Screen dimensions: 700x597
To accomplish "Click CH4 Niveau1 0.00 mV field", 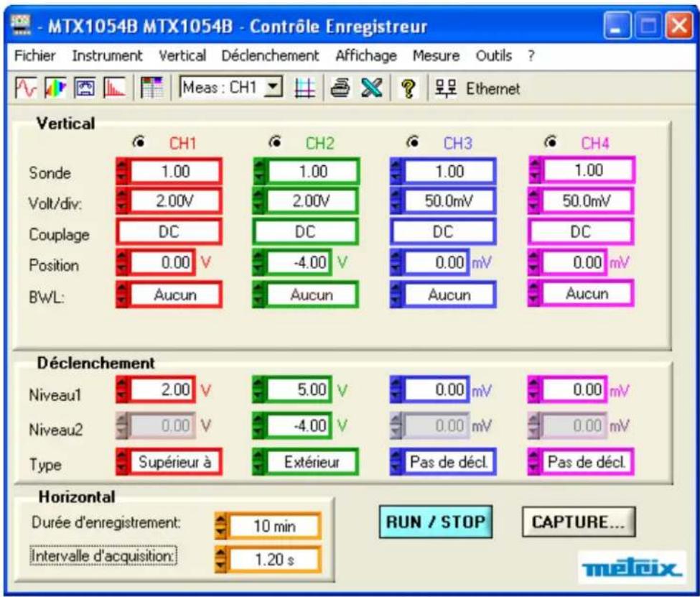I will pos(574,390).
